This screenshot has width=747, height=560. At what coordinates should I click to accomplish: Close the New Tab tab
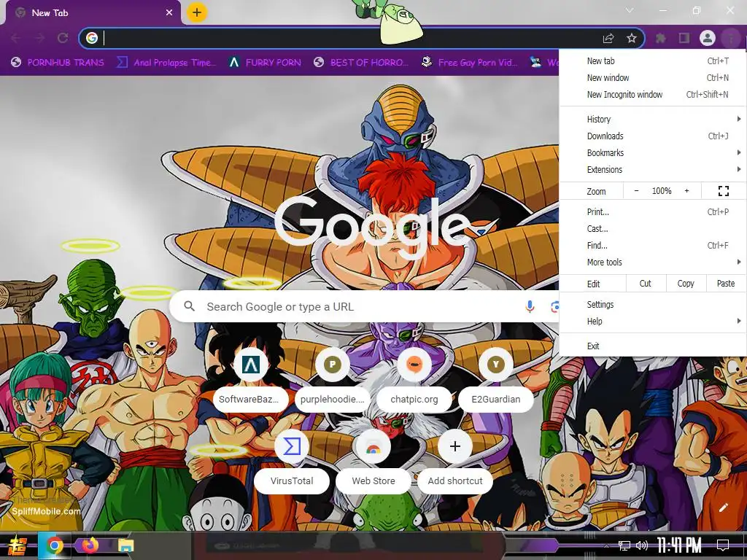pyautogui.click(x=169, y=12)
